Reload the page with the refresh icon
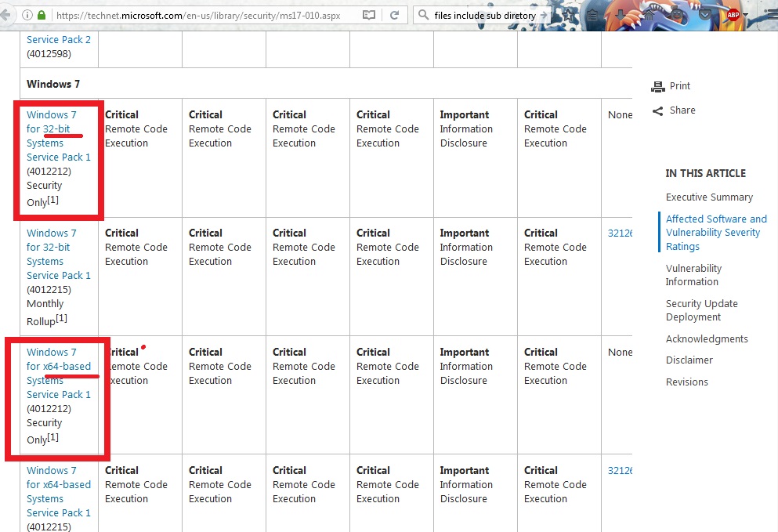The image size is (778, 532). click(394, 15)
